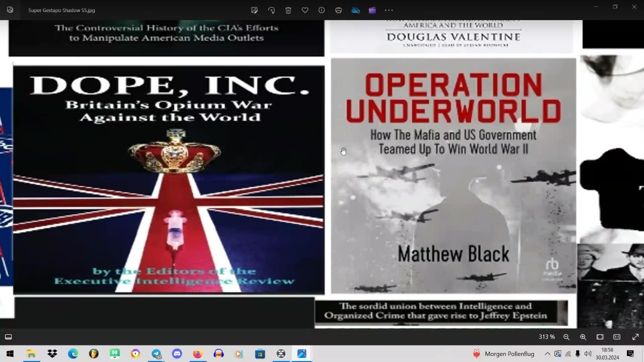644x362 pixels.
Task: Launch Microsoft Edge from taskbar
Action: click(73, 354)
